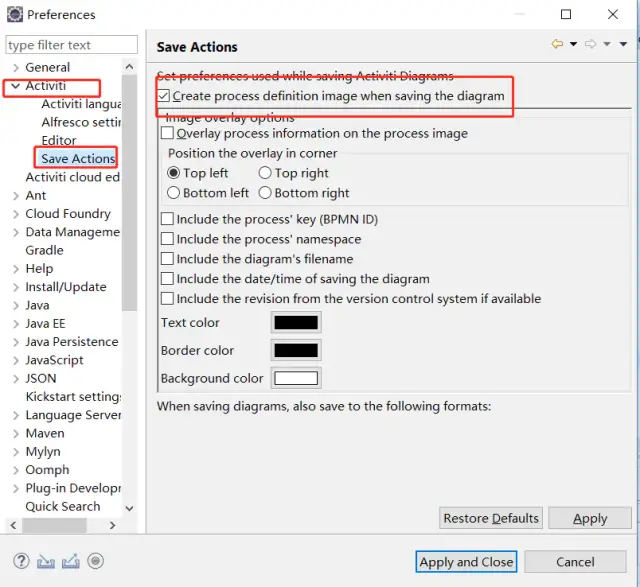Screen dimensions: 640x587
Task: Select Plug-in Development tree item
Action: 73,488
